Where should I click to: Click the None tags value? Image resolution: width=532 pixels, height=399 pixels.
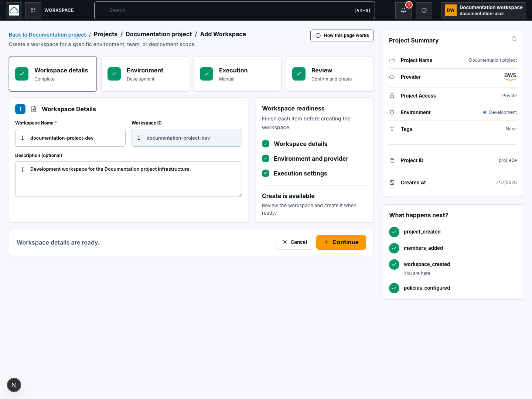pyautogui.click(x=511, y=129)
